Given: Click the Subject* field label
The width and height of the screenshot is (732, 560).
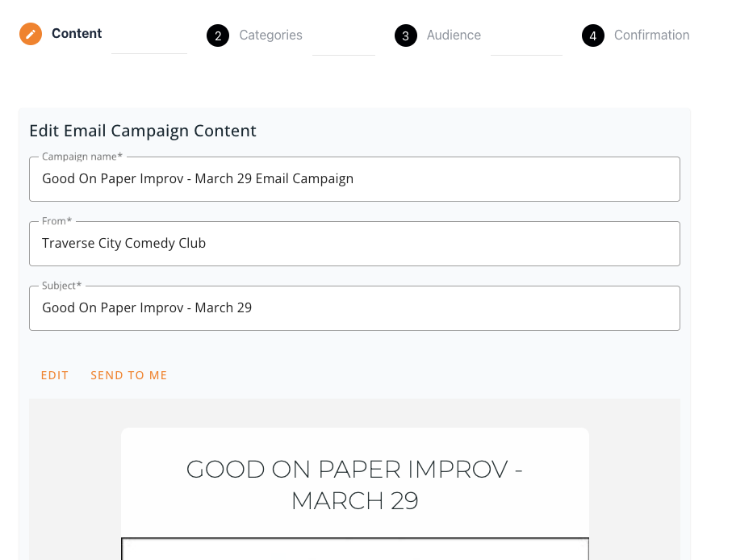Looking at the screenshot, I should point(61,286).
